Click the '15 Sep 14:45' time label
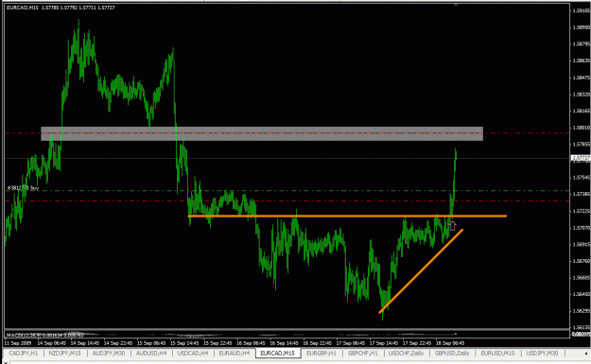The image size is (591, 364). [x=184, y=343]
